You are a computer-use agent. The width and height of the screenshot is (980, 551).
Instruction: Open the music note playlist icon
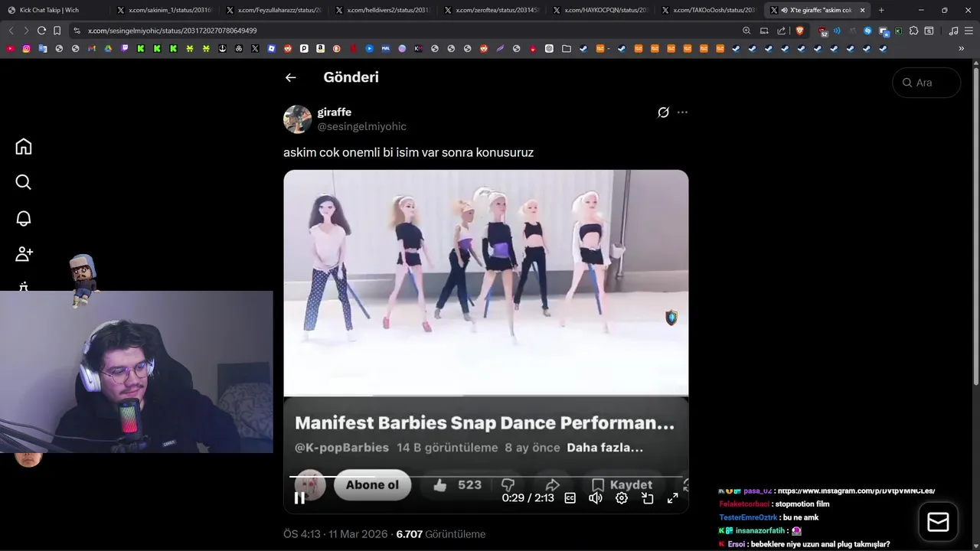coord(953,31)
